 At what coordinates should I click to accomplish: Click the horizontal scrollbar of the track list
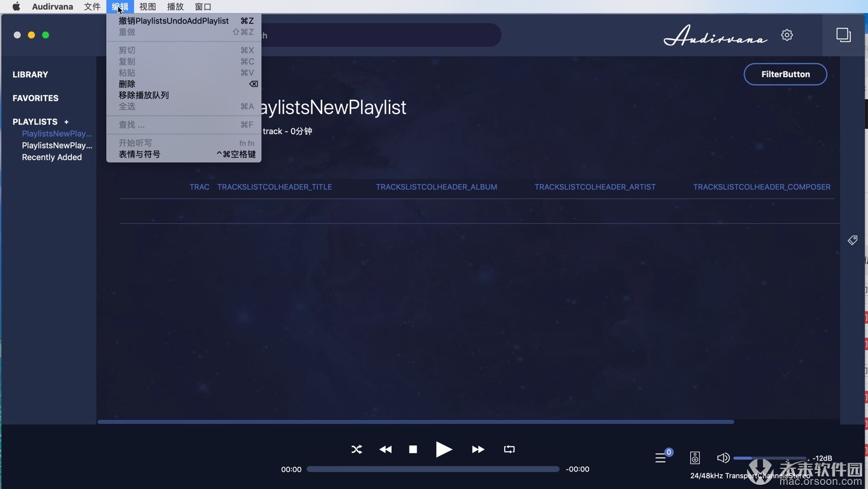(x=415, y=422)
